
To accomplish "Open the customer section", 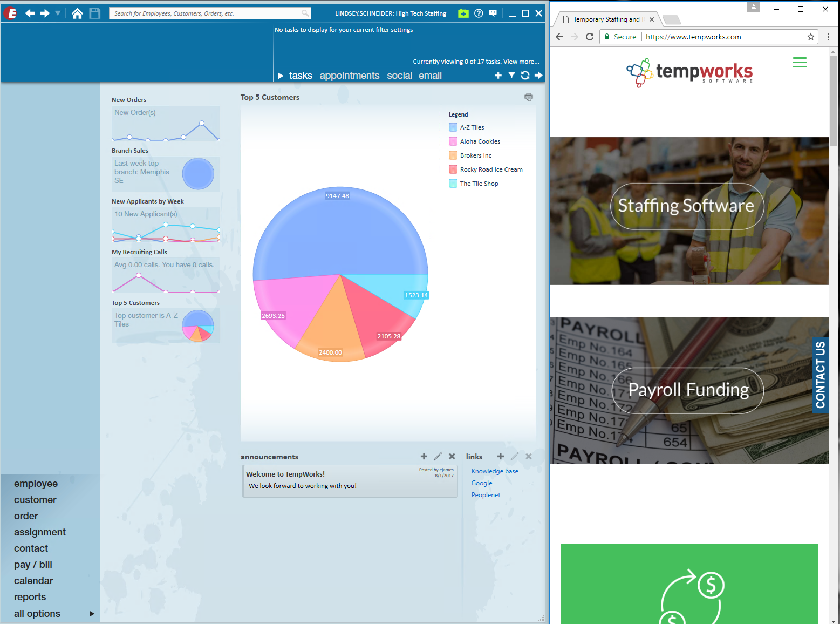I will tap(35, 500).
